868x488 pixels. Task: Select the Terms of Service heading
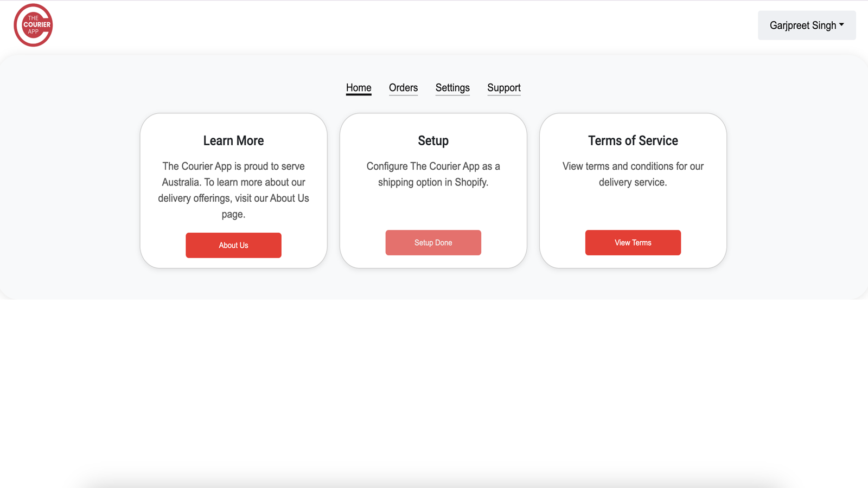coord(633,141)
